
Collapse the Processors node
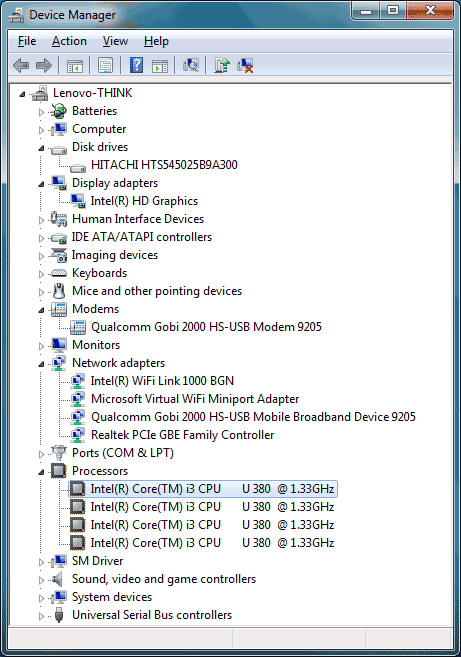[x=41, y=473]
